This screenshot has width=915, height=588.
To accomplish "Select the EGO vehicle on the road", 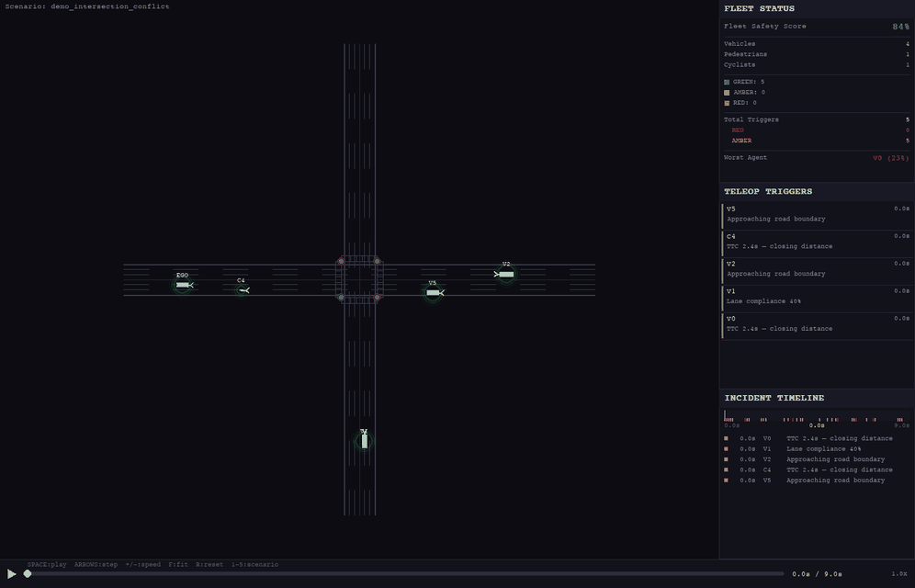I will tap(183, 285).
